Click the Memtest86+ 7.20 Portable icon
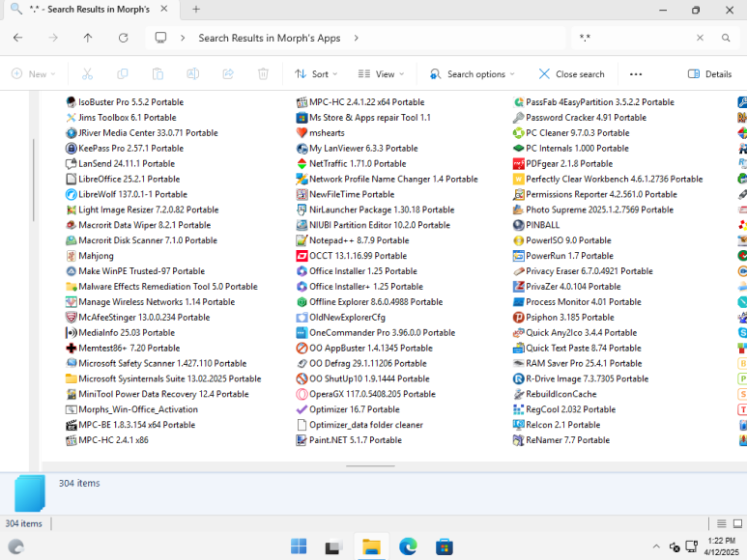747x560 pixels. tap(71, 348)
